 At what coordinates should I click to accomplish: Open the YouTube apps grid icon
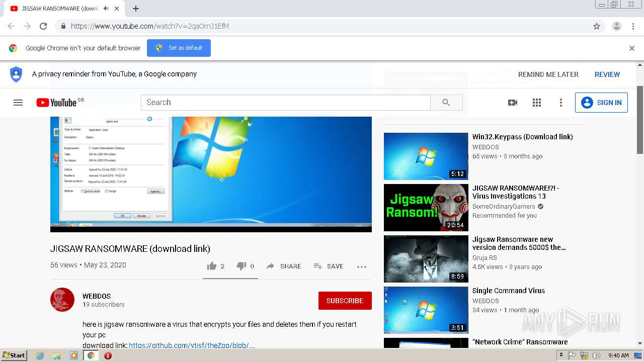(x=537, y=103)
